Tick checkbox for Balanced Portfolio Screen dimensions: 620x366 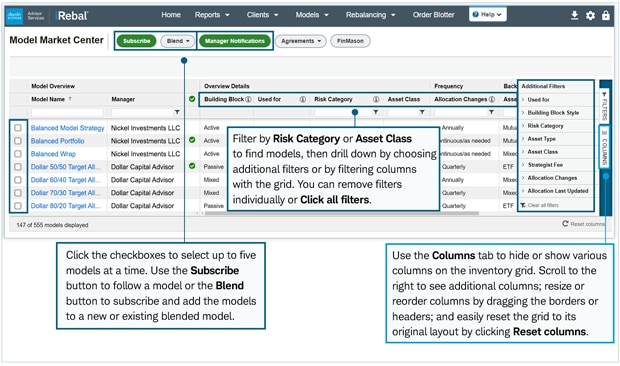tap(18, 141)
